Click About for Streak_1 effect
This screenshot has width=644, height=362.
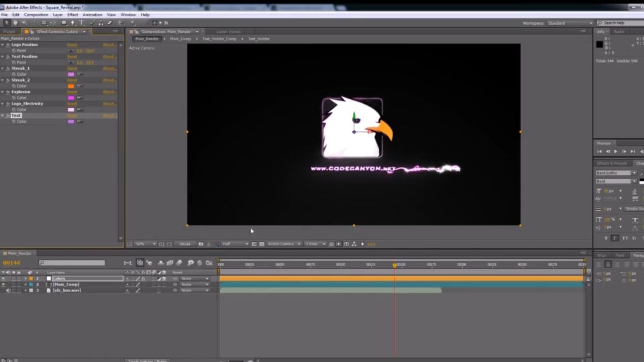(x=109, y=68)
